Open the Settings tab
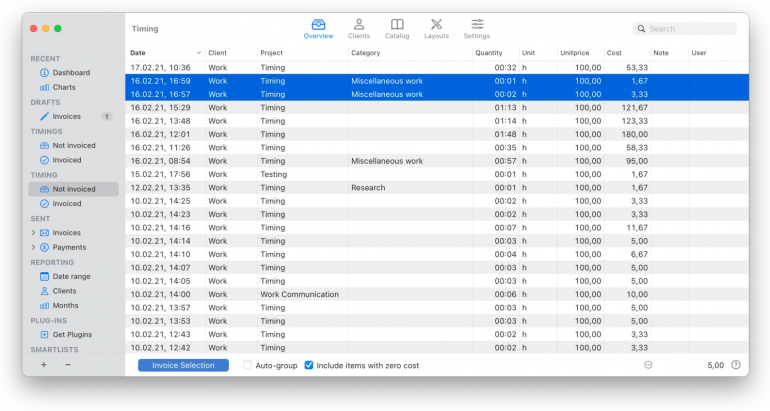The image size is (770, 411). (x=477, y=29)
